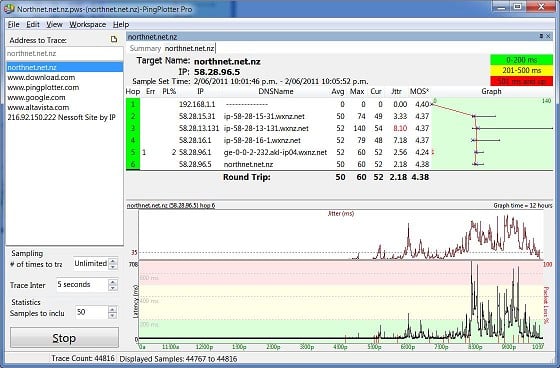This screenshot has width=560, height=368.
Task: Click the Samples to include field
Action: point(91,312)
